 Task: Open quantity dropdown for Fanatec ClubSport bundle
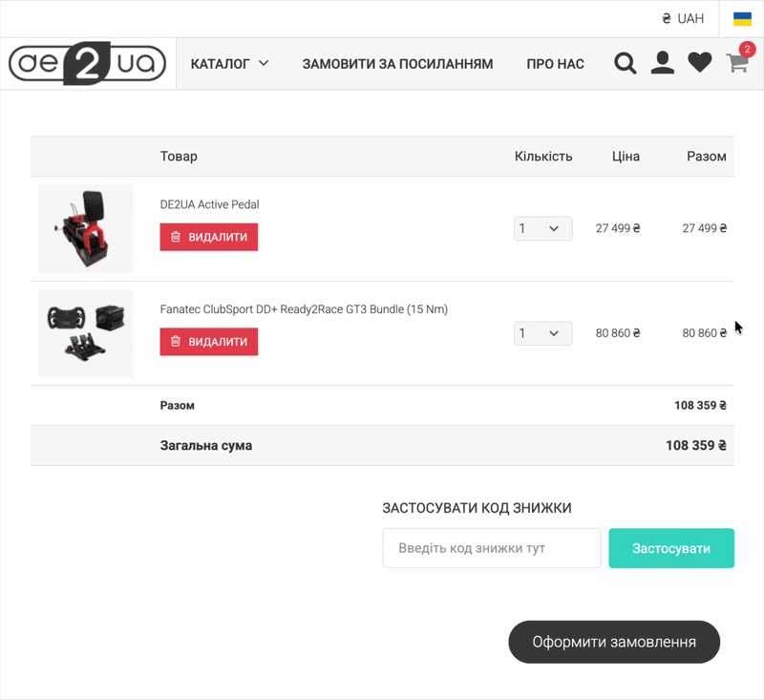pyautogui.click(x=542, y=333)
